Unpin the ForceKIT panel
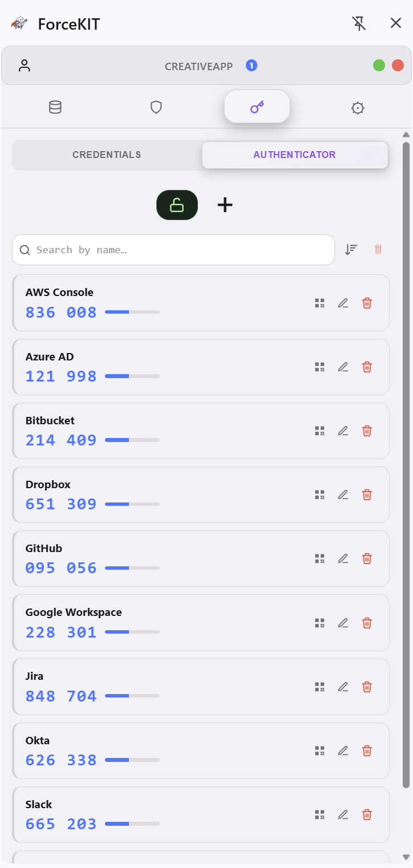Screen dimensions: 413x868 point(359,23)
